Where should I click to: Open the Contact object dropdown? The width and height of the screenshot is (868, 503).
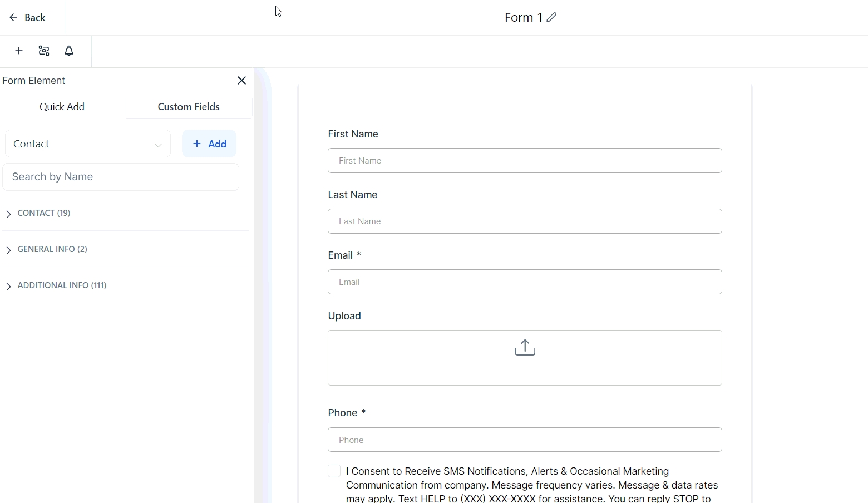click(88, 144)
